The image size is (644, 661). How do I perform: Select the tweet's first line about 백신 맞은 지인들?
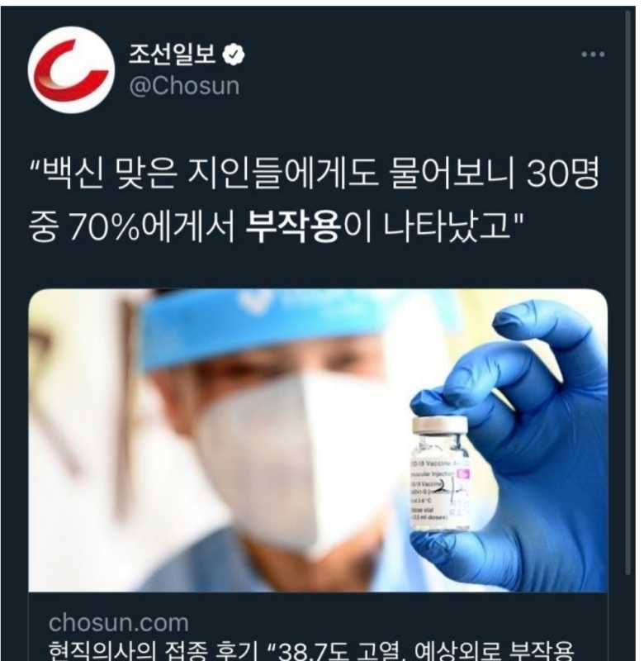tap(315, 173)
